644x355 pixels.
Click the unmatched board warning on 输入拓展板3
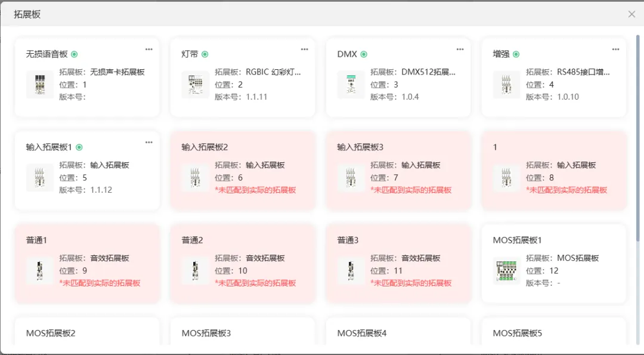click(411, 190)
